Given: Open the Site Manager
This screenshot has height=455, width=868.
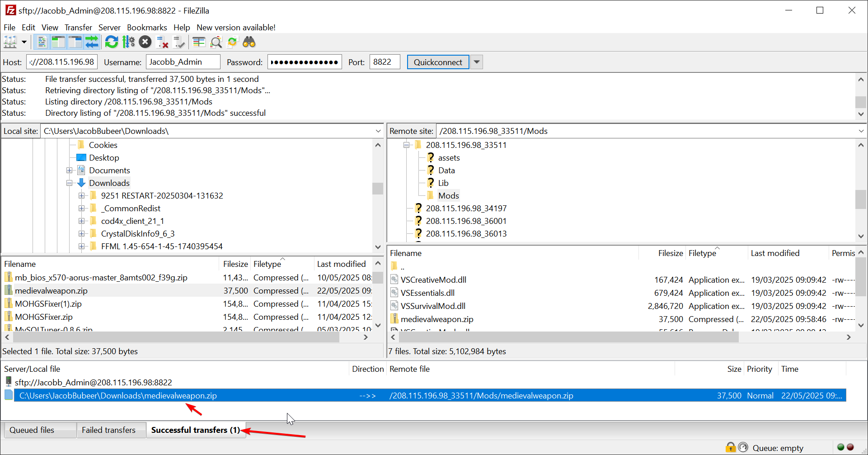Looking at the screenshot, I should pyautogui.click(x=10, y=43).
